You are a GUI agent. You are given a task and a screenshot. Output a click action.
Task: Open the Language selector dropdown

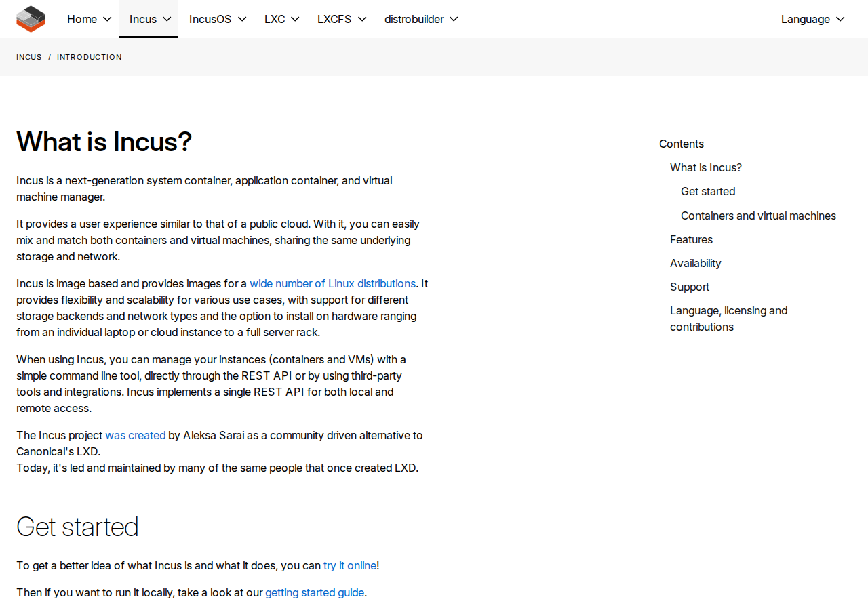[x=812, y=19]
